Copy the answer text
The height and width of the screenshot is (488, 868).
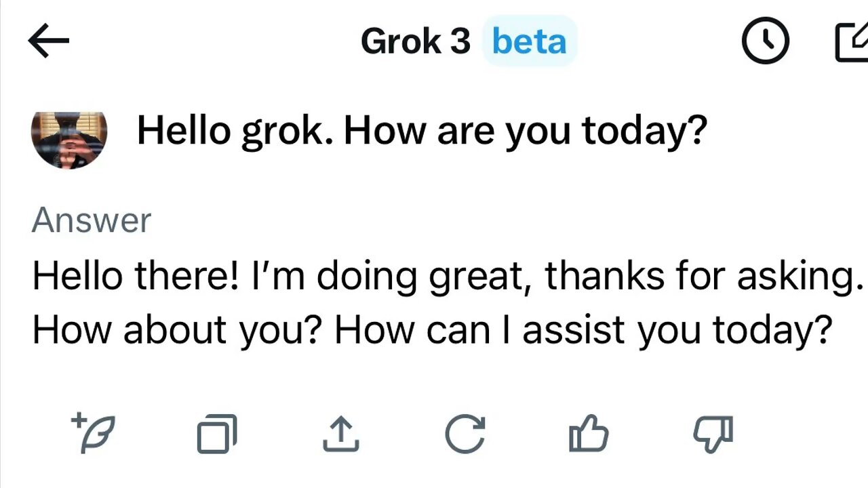click(217, 434)
